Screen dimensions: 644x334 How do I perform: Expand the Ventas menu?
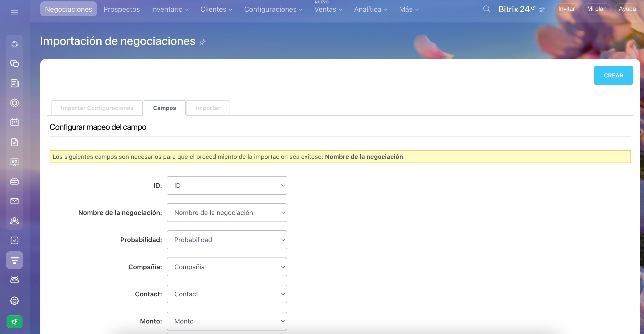click(x=328, y=9)
